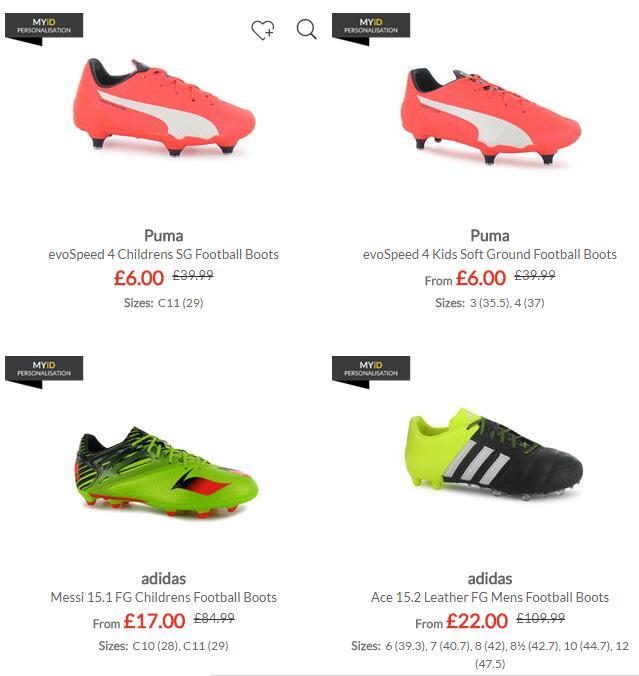The image size is (639, 676).
Task: Add Puma Childrens SG boots to wishlist
Action: 263,30
